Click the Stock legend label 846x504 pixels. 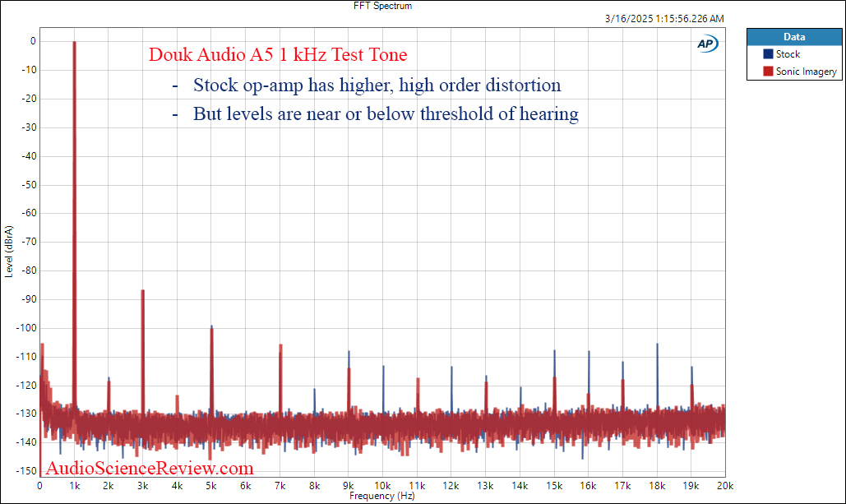click(x=788, y=54)
